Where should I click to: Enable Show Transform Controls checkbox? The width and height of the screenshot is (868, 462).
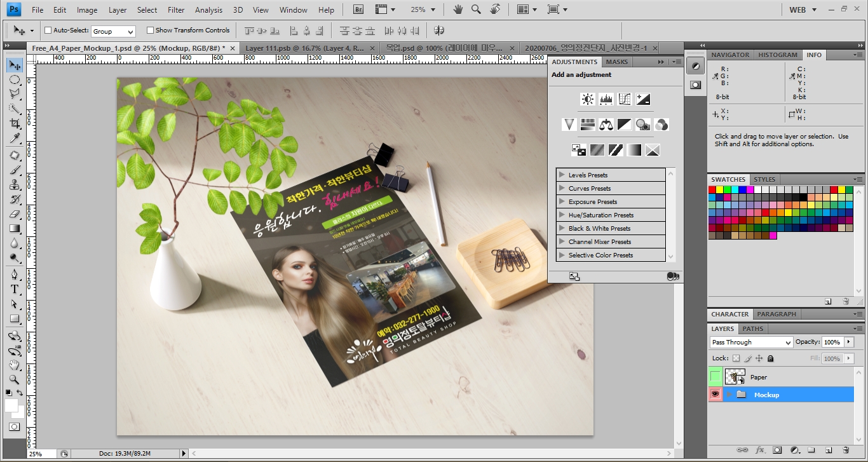(150, 31)
